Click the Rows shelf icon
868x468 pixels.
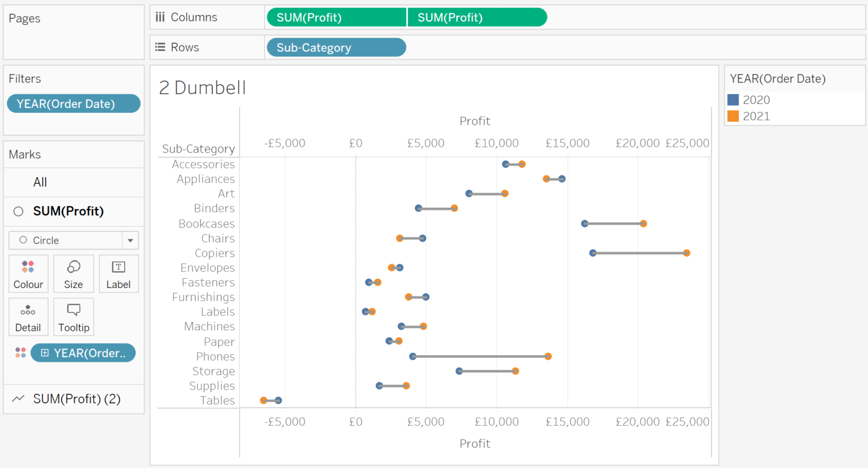click(x=159, y=47)
